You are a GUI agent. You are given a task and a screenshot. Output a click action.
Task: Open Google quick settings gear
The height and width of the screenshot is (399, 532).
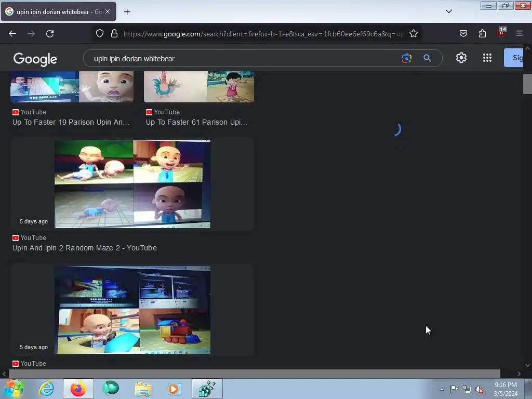point(461,58)
